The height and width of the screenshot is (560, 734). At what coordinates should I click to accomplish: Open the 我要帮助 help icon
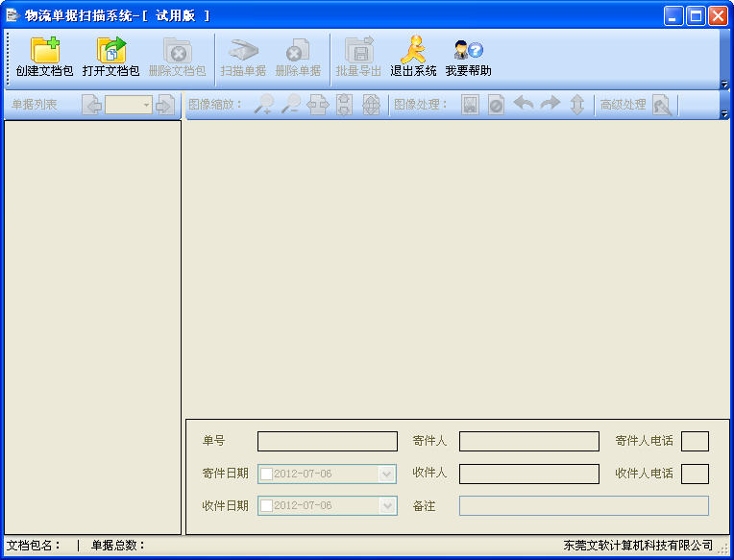[468, 50]
